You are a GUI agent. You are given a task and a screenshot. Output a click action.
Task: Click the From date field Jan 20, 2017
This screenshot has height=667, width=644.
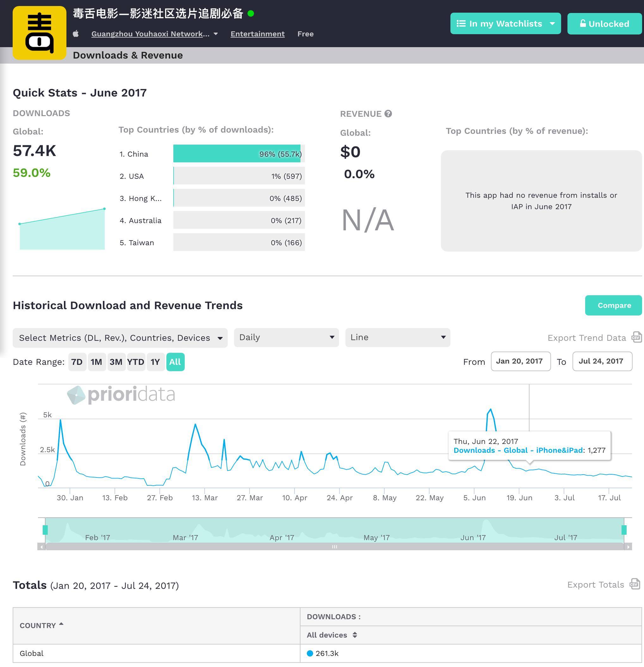(520, 361)
